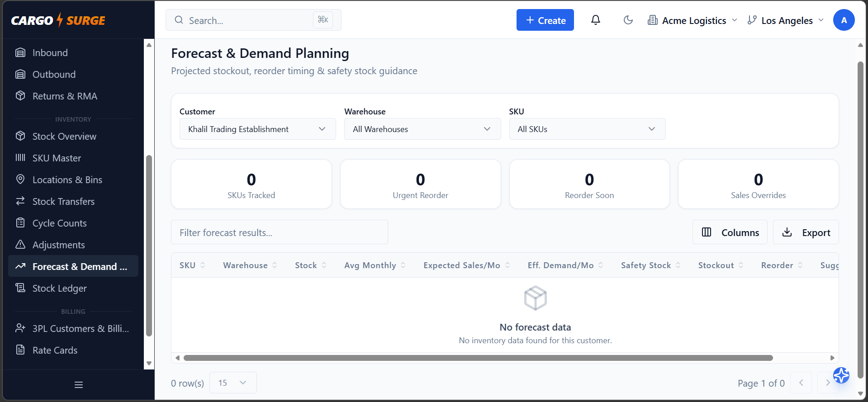
Task: Open the user avatar menu
Action: pyautogui.click(x=844, y=20)
